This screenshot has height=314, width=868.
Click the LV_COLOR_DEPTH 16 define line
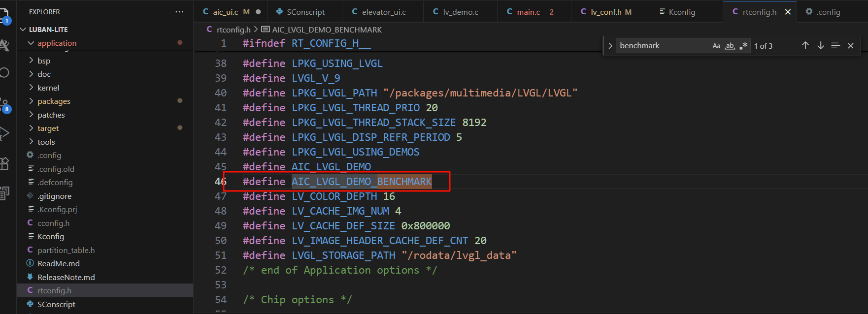(319, 196)
